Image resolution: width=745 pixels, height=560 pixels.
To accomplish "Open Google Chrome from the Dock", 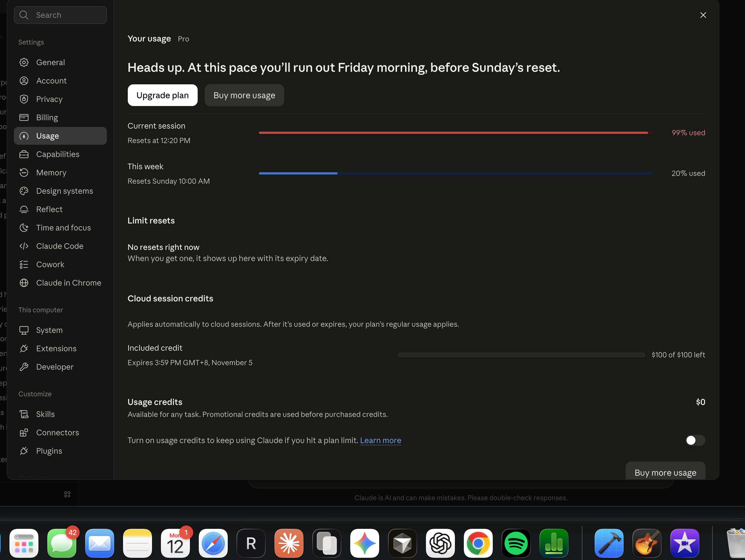I will (x=478, y=543).
